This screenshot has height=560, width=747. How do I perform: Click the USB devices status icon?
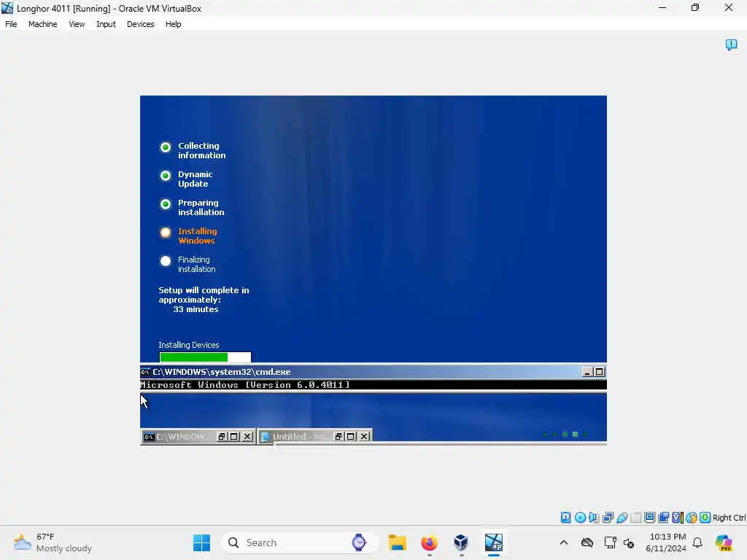point(622,518)
